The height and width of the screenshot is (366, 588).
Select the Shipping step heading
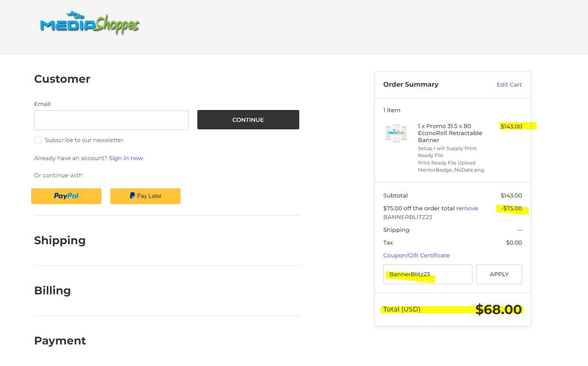click(60, 241)
